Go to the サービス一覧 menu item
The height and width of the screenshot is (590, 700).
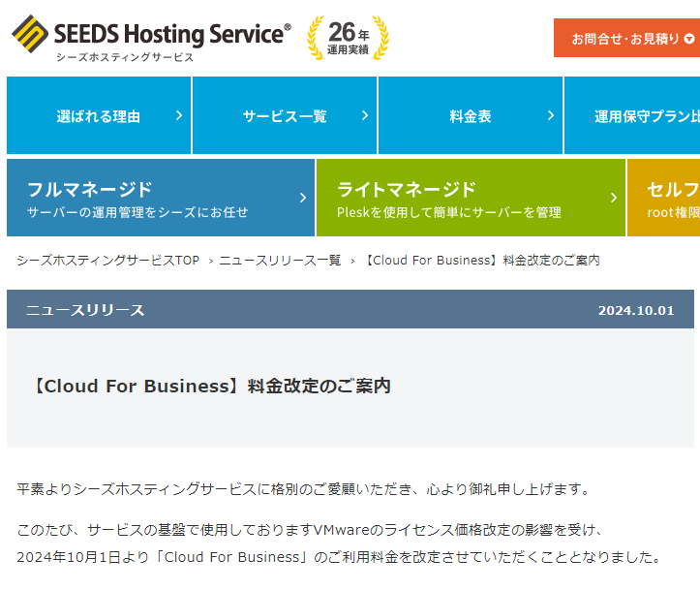285,115
